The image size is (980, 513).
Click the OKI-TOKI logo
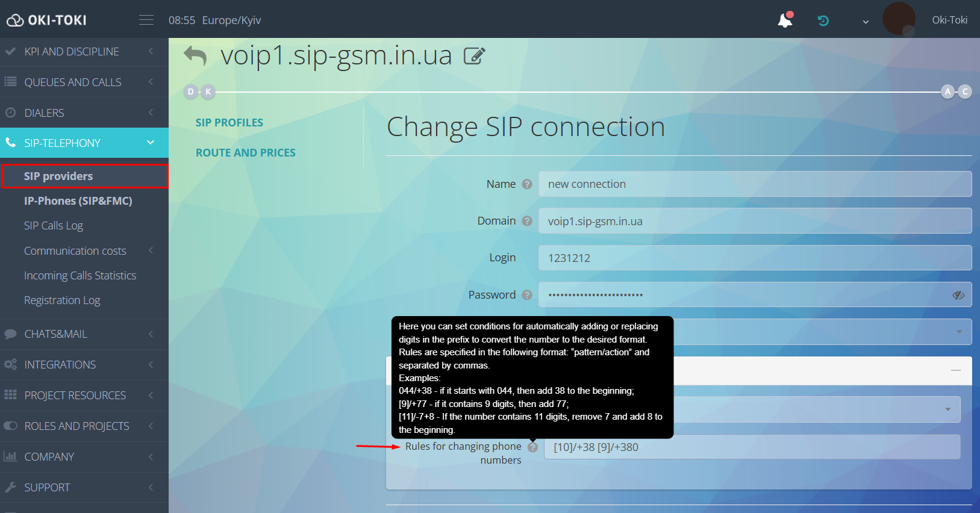(47, 20)
